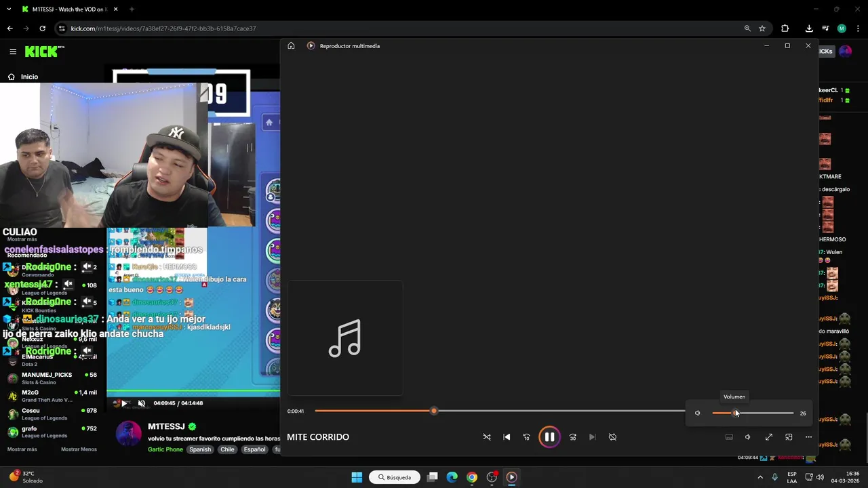The width and height of the screenshot is (868, 488).
Task: Open Google Chrome from the taskbar
Action: (x=472, y=477)
